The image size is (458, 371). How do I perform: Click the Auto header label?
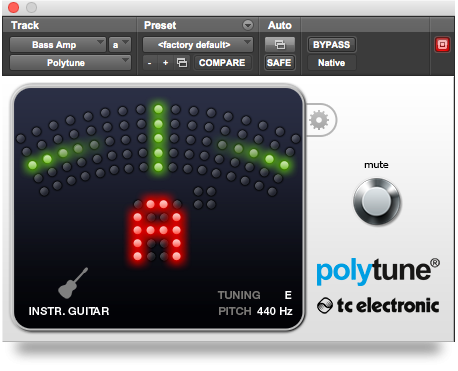280,25
